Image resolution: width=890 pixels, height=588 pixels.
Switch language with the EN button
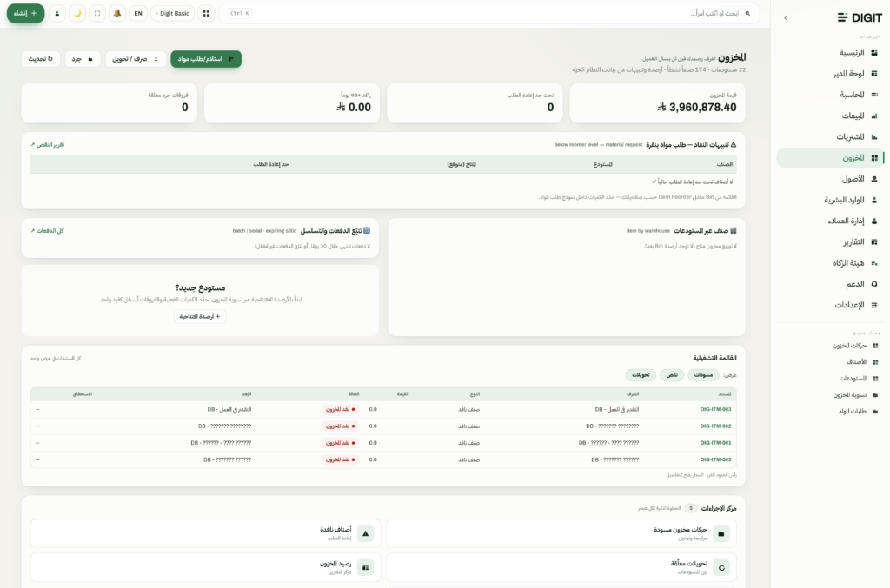coord(138,13)
